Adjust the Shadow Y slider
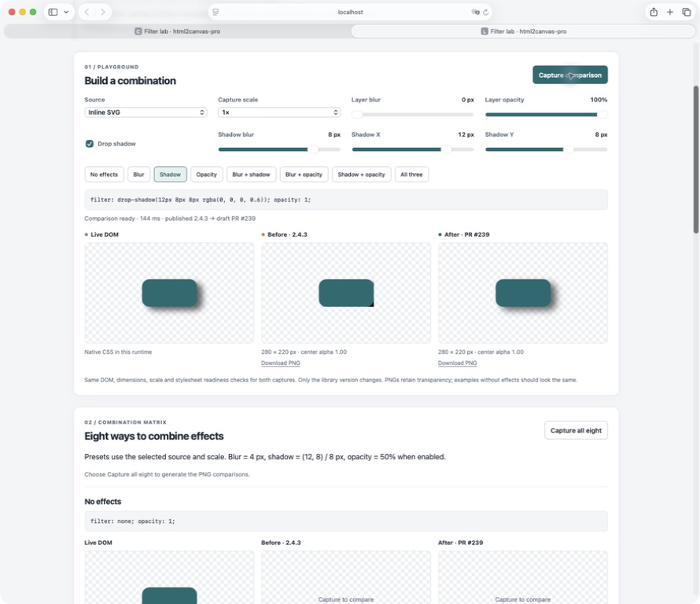 [x=546, y=149]
